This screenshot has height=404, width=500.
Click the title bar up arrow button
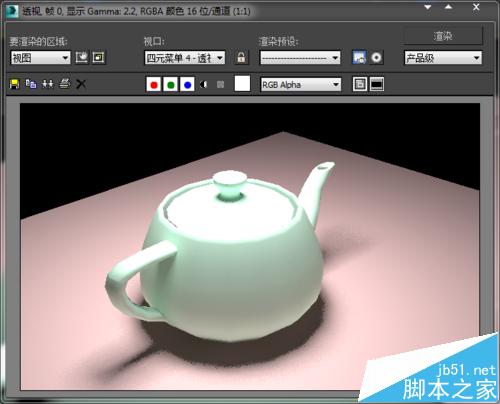448,7
